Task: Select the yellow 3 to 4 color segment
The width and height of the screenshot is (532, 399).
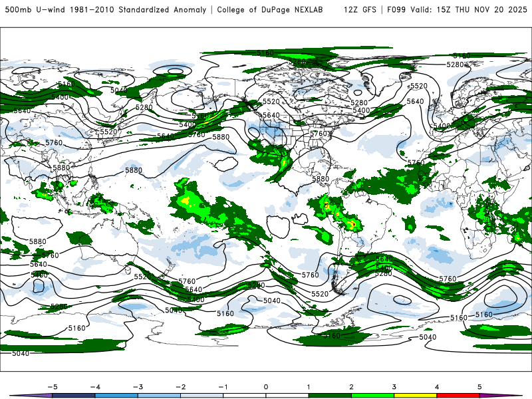Action: coord(416,396)
